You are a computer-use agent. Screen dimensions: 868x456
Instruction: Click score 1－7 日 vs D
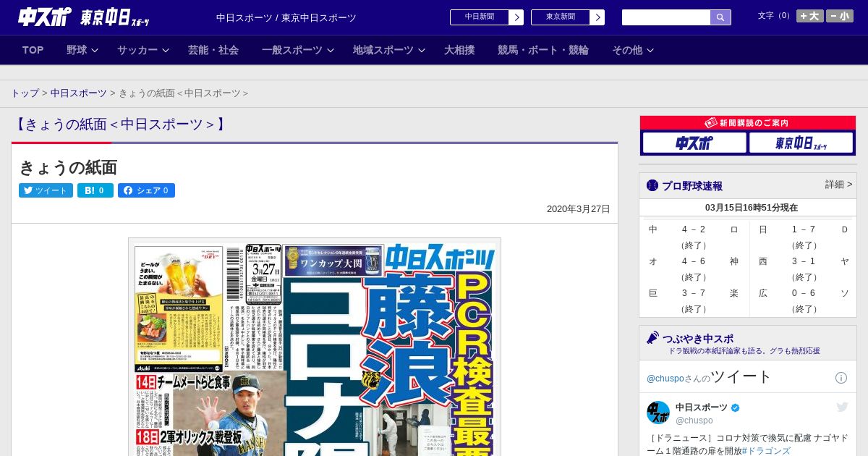click(x=804, y=229)
